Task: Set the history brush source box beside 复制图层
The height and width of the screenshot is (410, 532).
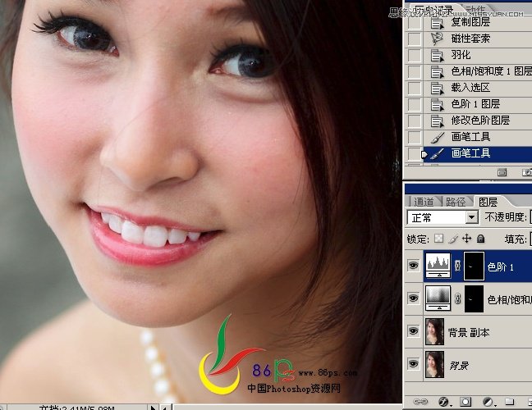Action: tap(415, 23)
